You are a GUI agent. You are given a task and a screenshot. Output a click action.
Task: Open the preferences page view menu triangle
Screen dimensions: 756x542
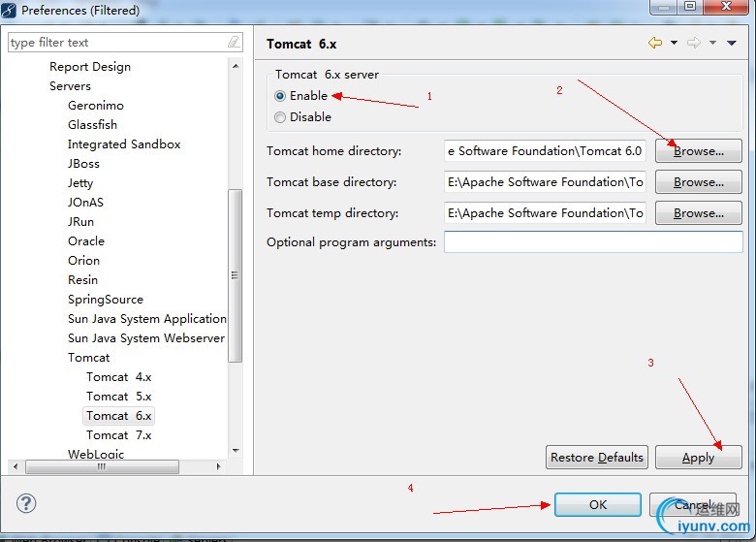click(x=732, y=43)
